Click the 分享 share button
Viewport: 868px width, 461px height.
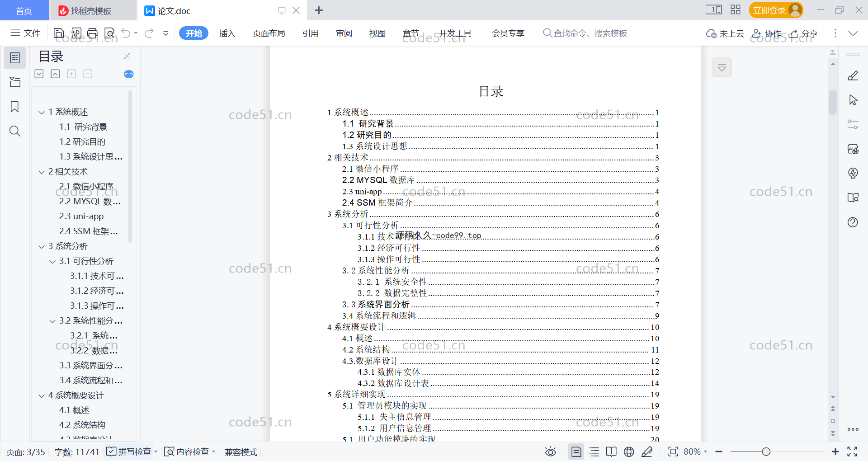tap(803, 33)
